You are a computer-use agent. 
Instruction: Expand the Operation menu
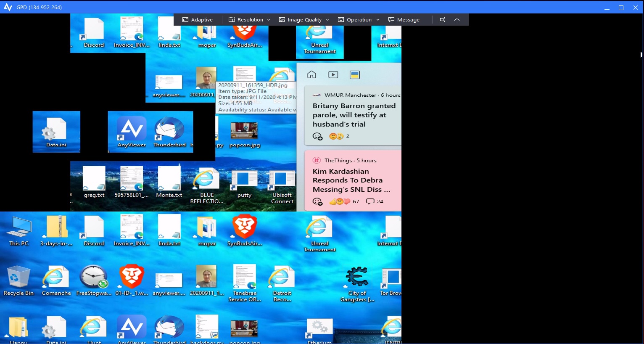click(359, 20)
